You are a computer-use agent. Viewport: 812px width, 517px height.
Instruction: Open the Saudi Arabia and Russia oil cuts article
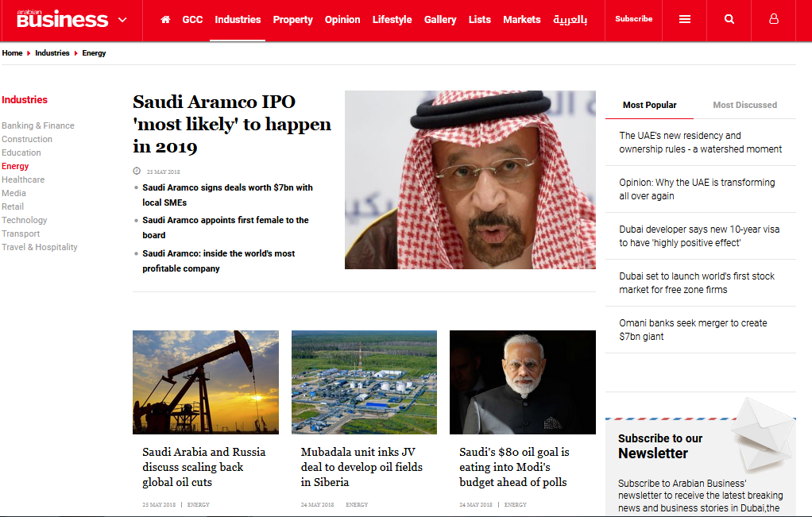pyautogui.click(x=203, y=467)
